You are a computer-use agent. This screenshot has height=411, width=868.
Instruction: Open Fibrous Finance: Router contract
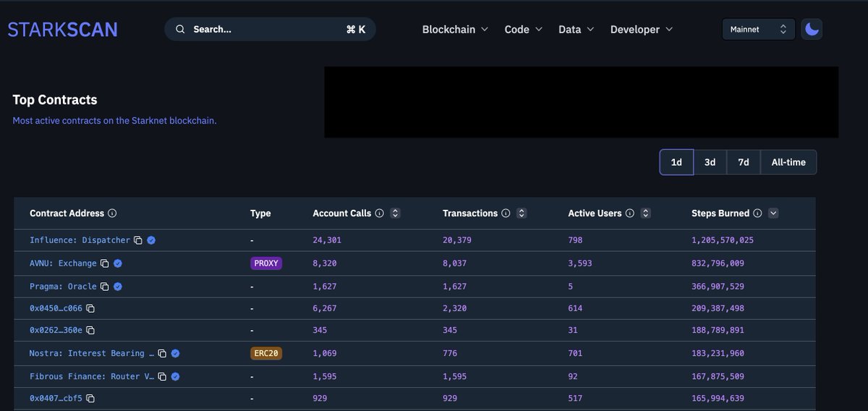point(92,376)
